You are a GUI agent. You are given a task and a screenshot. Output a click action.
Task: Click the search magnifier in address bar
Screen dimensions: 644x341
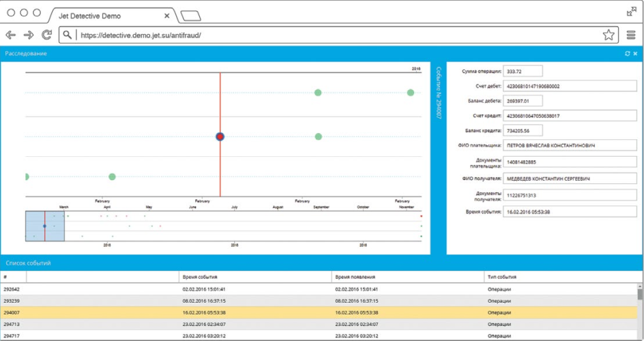(67, 35)
